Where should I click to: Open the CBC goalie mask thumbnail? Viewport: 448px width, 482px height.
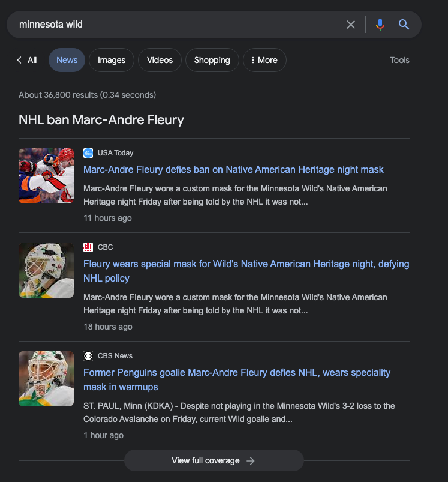click(46, 270)
